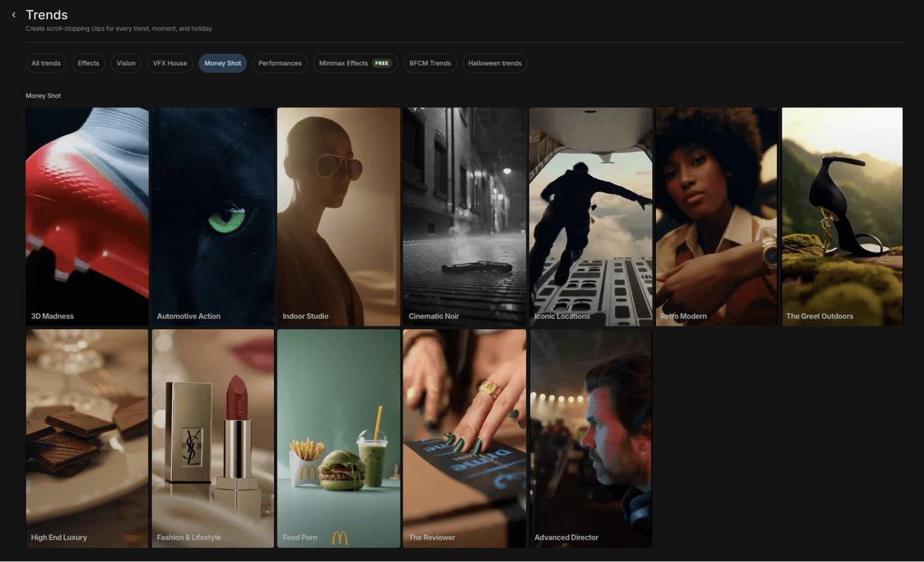Switch to the Performances tab

[x=280, y=63]
